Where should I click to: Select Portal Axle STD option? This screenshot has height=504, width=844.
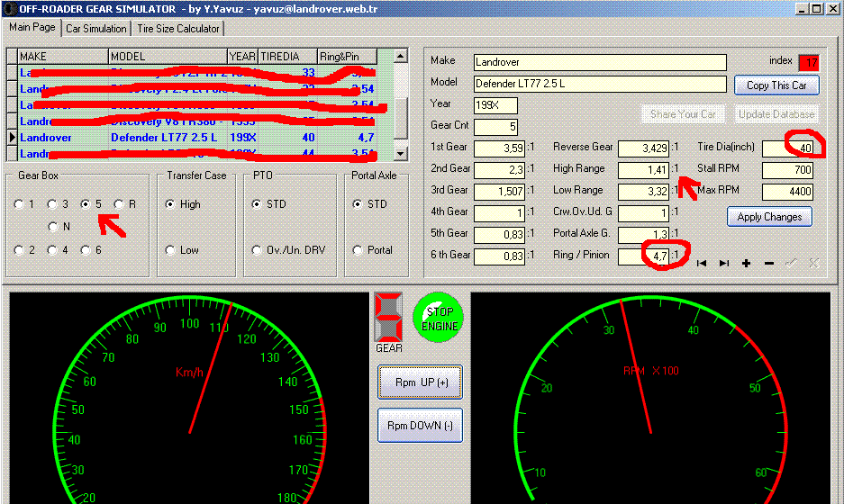358,204
